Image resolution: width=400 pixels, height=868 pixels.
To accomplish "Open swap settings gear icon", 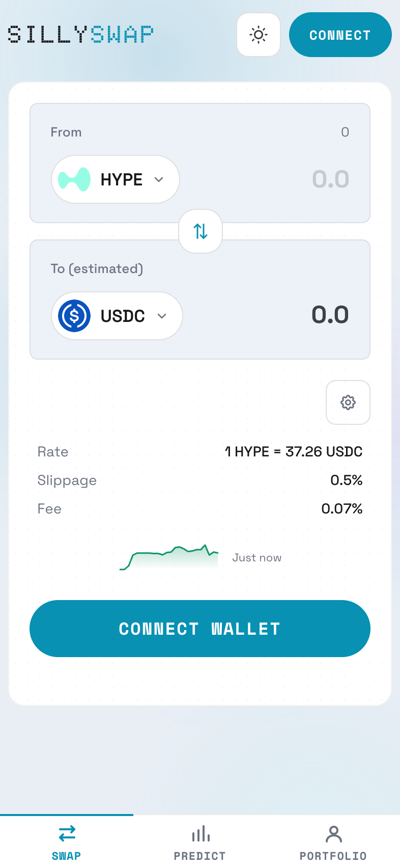I will 348,402.
